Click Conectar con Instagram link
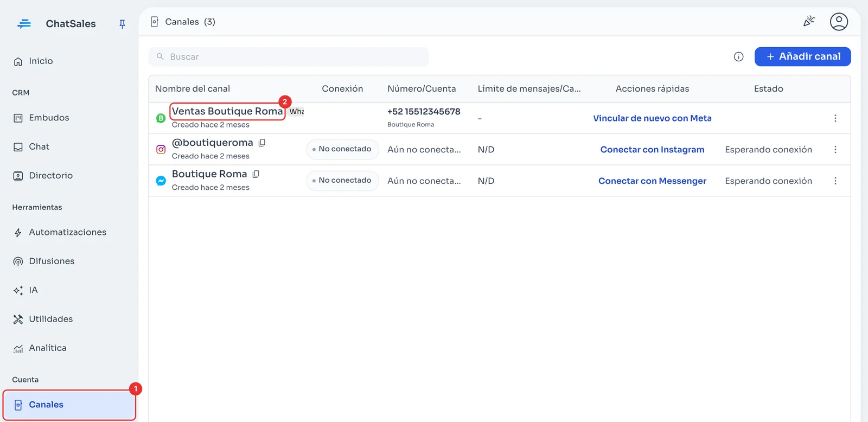868x422 pixels. [652, 150]
